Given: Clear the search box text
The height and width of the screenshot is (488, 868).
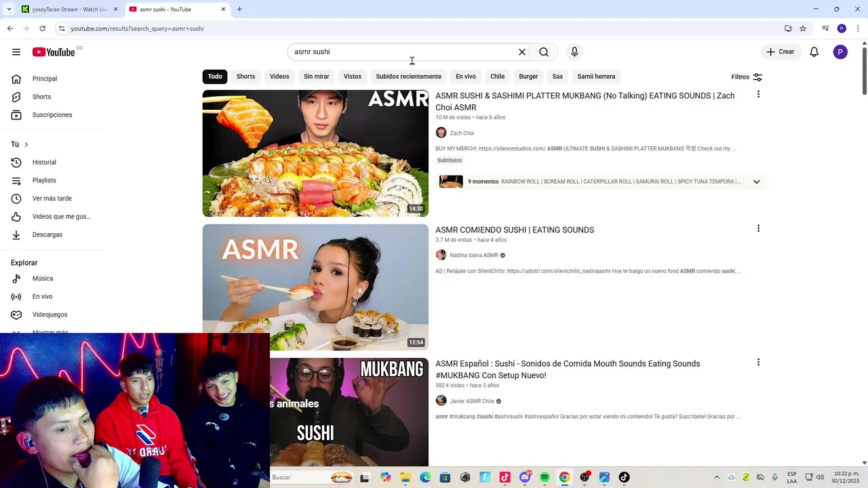Looking at the screenshot, I should click(x=522, y=52).
